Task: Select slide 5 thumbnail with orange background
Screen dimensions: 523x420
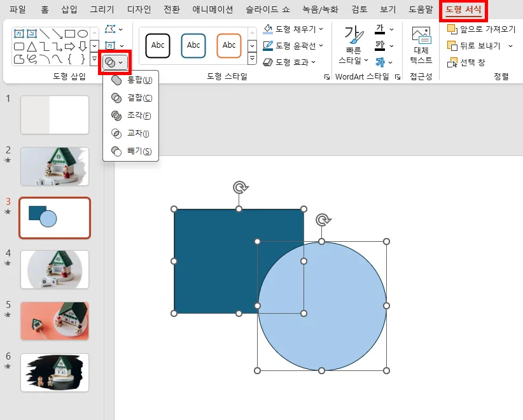Action: (55, 321)
